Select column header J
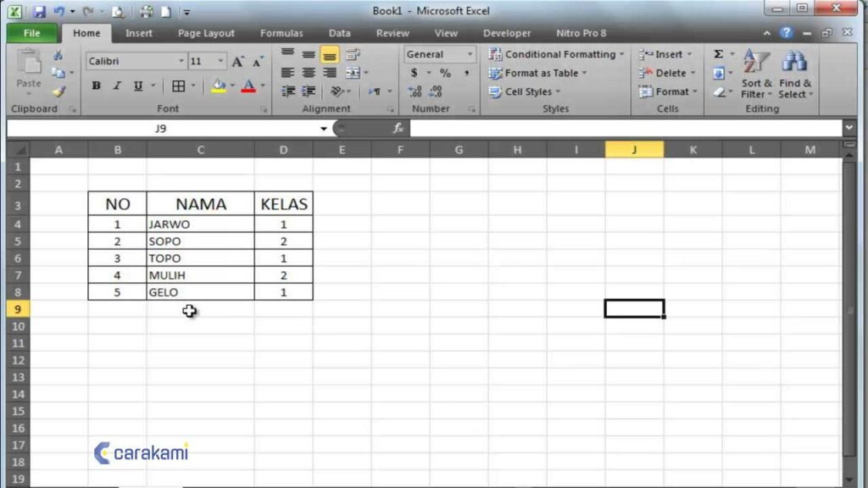 pos(634,149)
